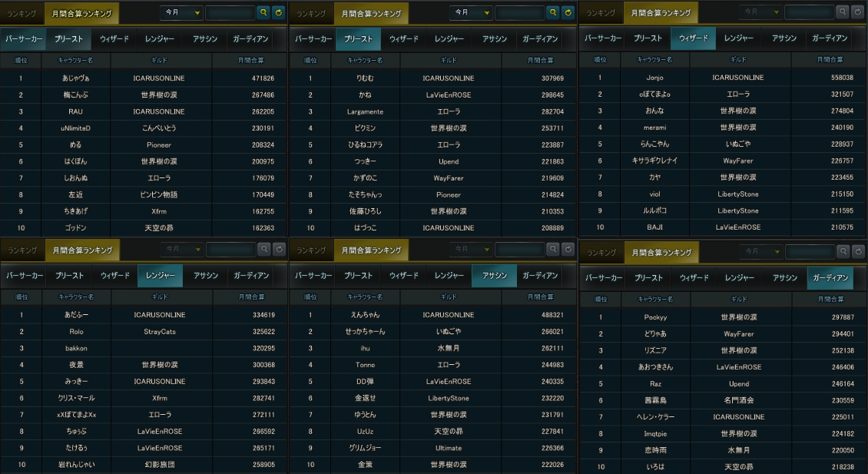
Task: Select the RAU row in the ranking list
Action: point(144,111)
